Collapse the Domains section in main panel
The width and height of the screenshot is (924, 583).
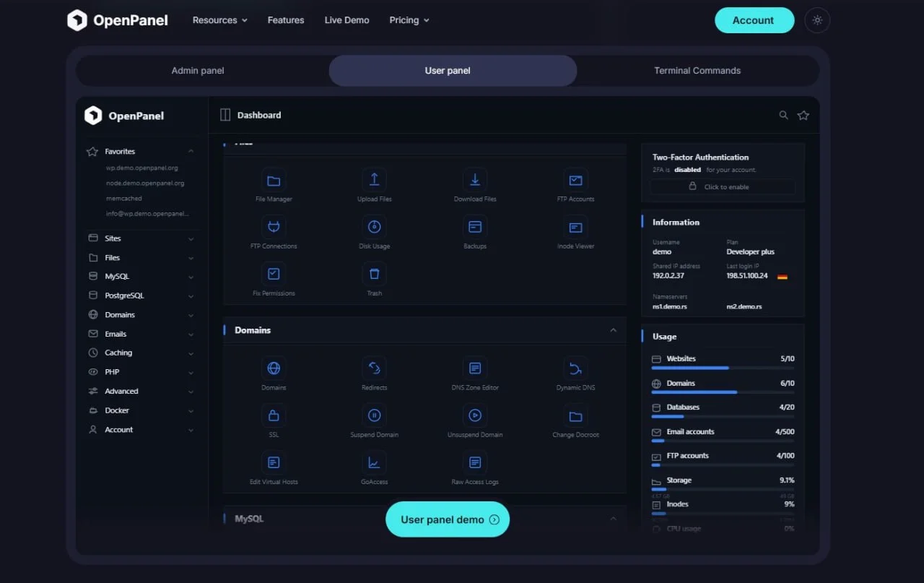coord(613,330)
